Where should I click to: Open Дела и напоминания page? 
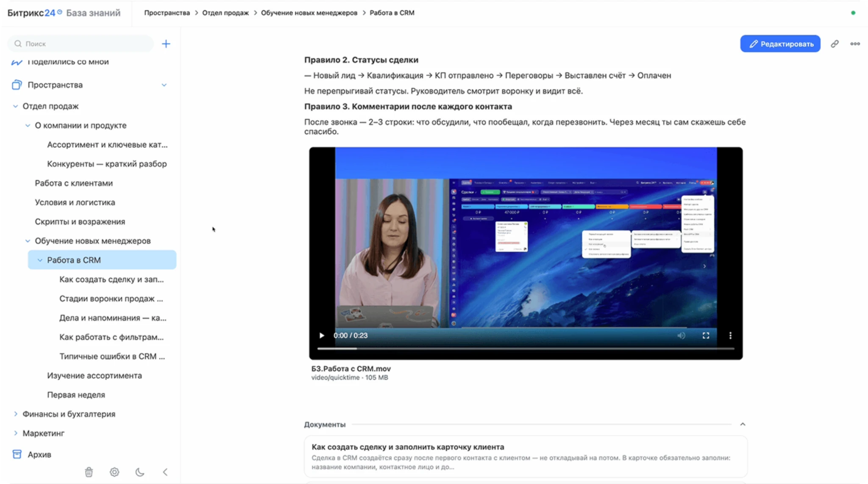(x=113, y=318)
